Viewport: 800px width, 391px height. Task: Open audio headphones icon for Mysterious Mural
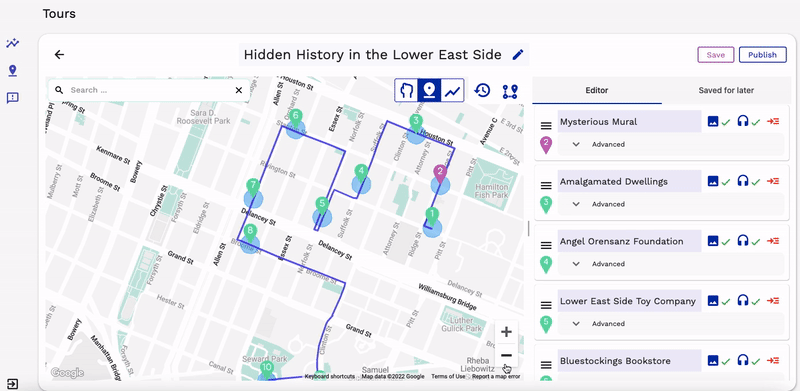(x=742, y=121)
